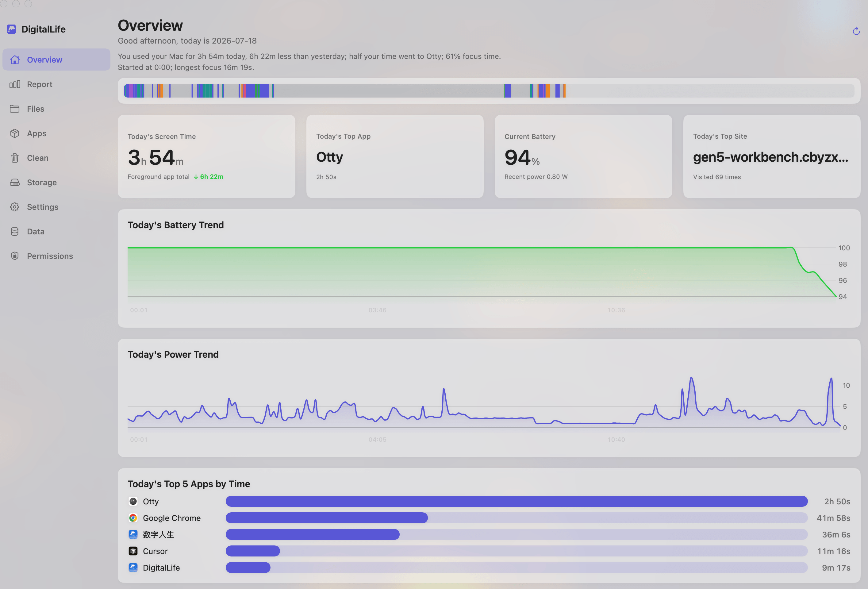Refresh the overview with the reload icon
The width and height of the screenshot is (868, 589).
tap(856, 31)
